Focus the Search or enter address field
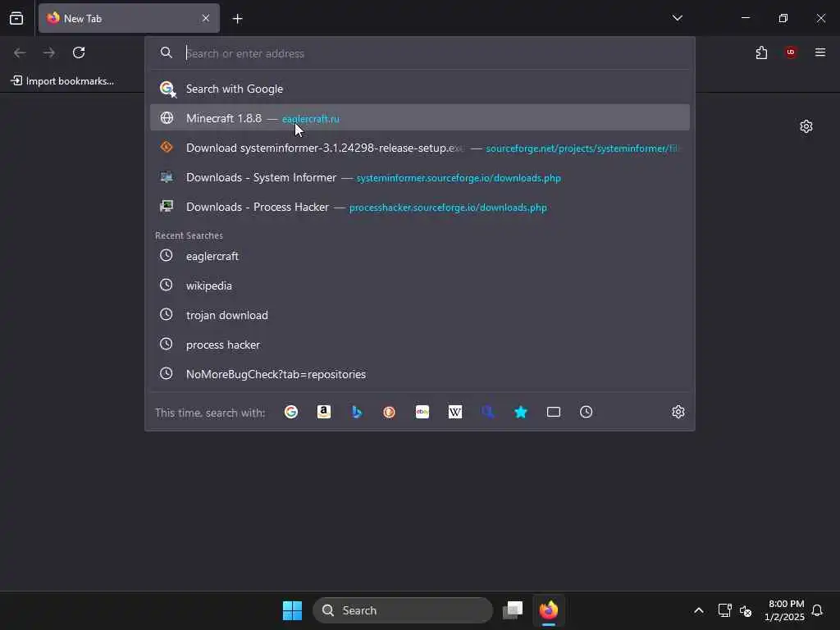Screen dimensions: 840x630 click(420, 53)
